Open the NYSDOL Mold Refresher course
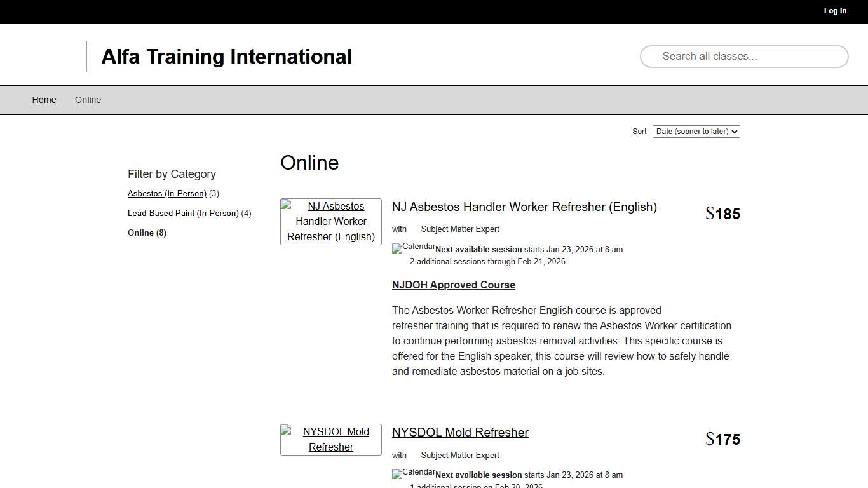Screen dimensions: 868x488 pos(460,432)
